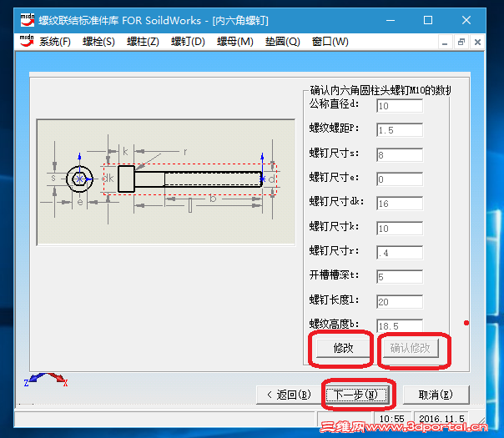
Task: Close the main application window
Action: [x=466, y=20]
